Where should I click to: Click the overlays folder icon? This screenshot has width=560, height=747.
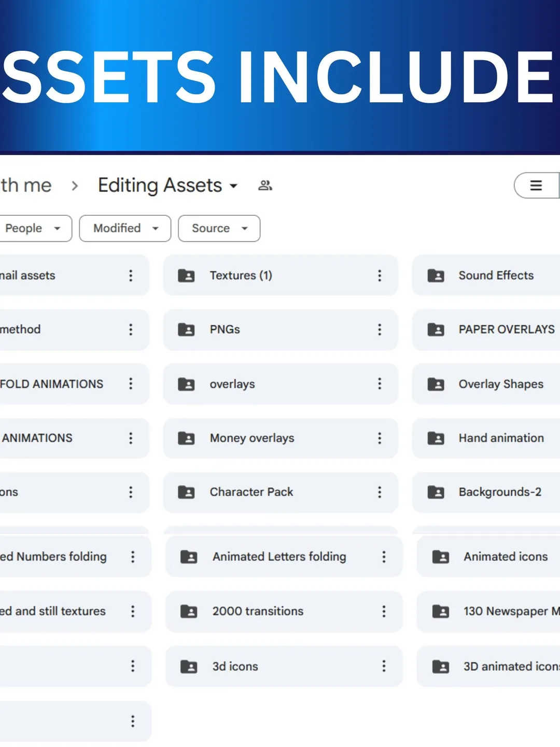click(186, 384)
